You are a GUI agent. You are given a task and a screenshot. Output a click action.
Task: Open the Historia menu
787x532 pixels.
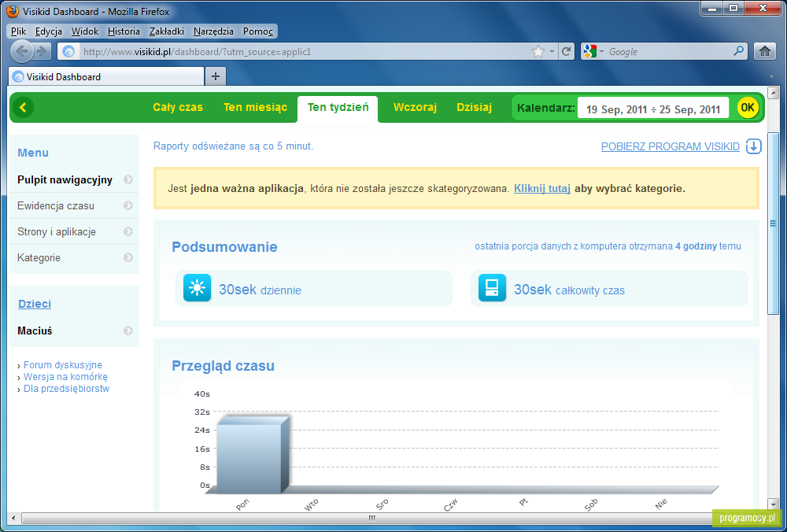point(124,31)
